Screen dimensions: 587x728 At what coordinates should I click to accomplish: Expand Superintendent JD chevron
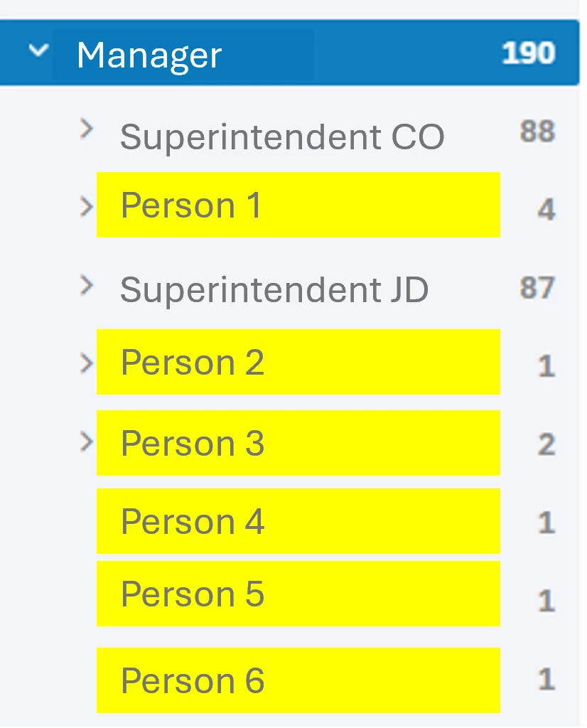[86, 285]
